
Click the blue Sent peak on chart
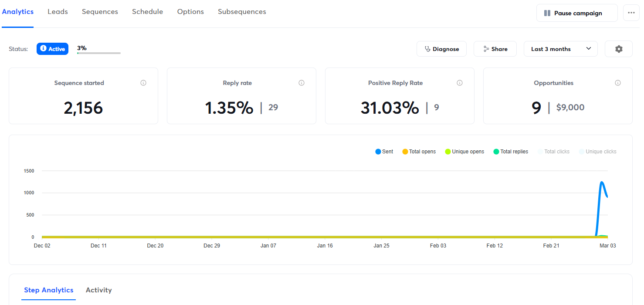(x=602, y=183)
